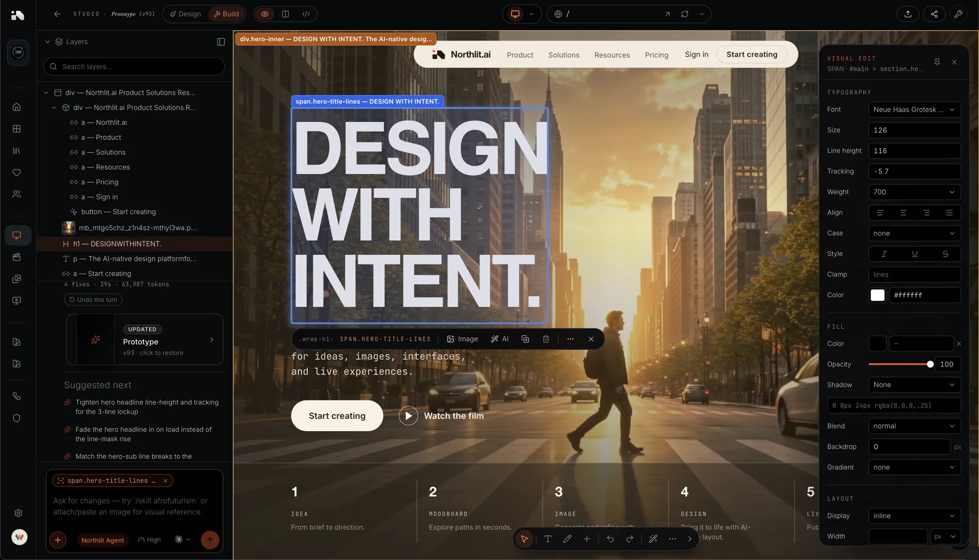Open the Font dropdown
Image resolution: width=979 pixels, height=560 pixels.
[x=914, y=109]
